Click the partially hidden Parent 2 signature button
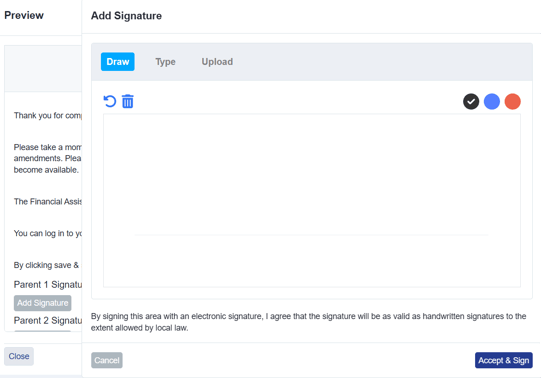The image size is (541, 378). coord(43,331)
